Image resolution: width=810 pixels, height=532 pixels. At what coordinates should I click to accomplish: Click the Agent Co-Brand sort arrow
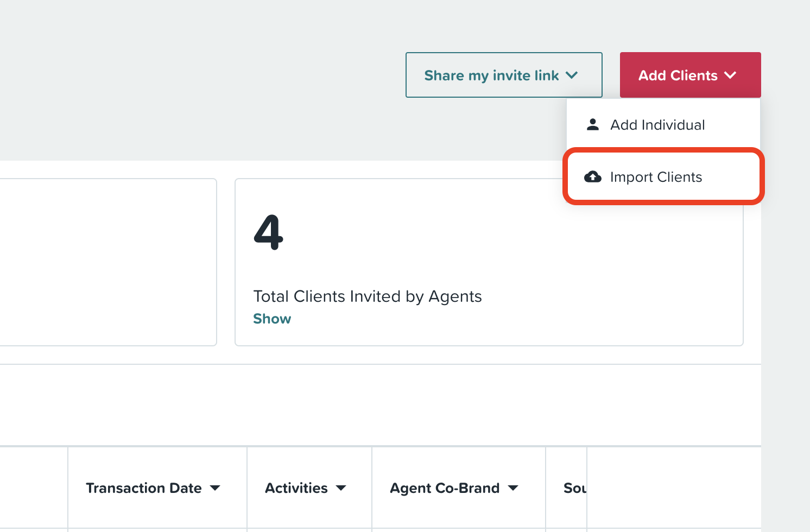click(x=513, y=488)
